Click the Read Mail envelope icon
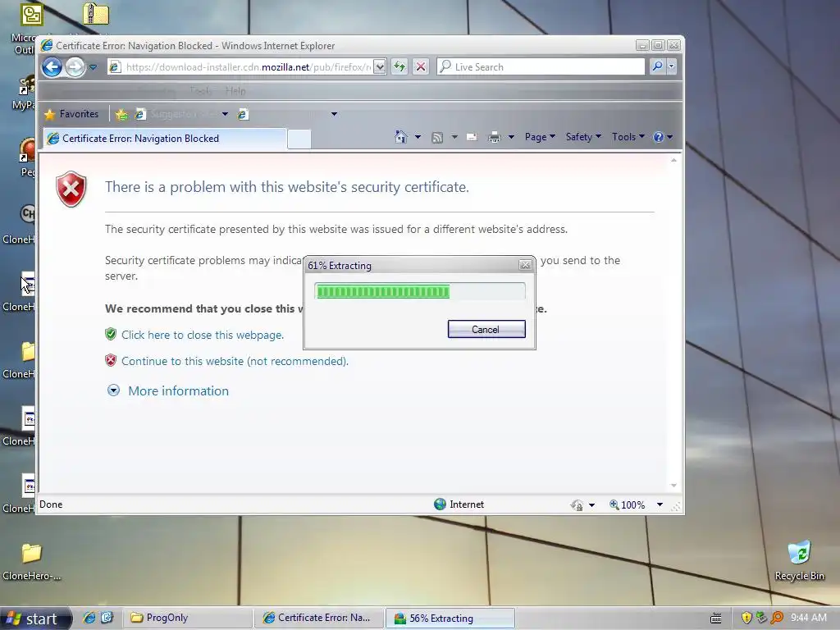 (x=472, y=137)
